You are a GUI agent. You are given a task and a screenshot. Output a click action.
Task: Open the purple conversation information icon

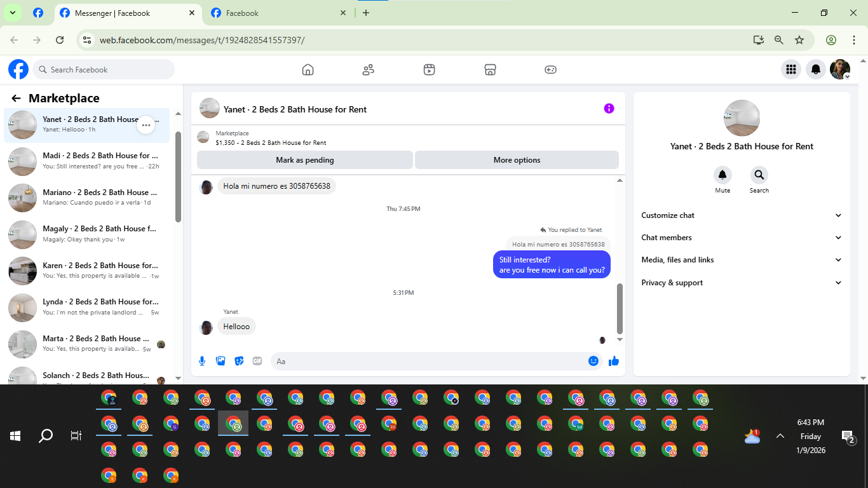pyautogui.click(x=609, y=109)
